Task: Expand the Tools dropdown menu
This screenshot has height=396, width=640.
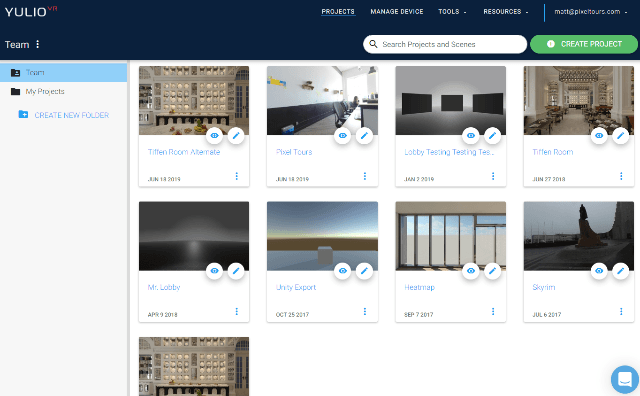Action: point(452,11)
